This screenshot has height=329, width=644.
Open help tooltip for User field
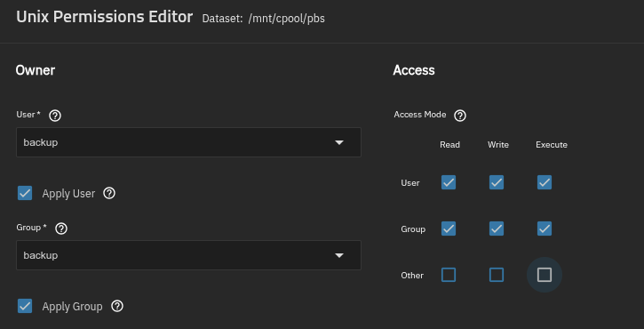click(x=55, y=116)
